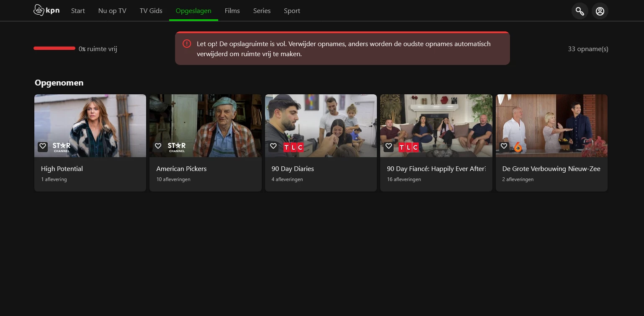Open 90 Day Fiancé: Happily Ever After thumbnail
The image size is (644, 316).
coord(436,126)
